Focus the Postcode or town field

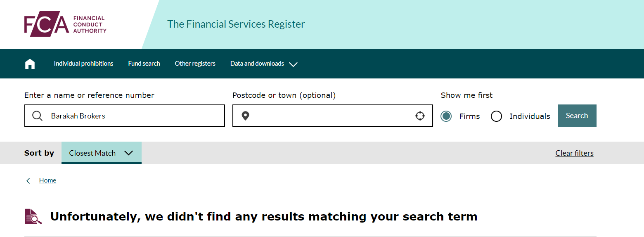pos(333,116)
